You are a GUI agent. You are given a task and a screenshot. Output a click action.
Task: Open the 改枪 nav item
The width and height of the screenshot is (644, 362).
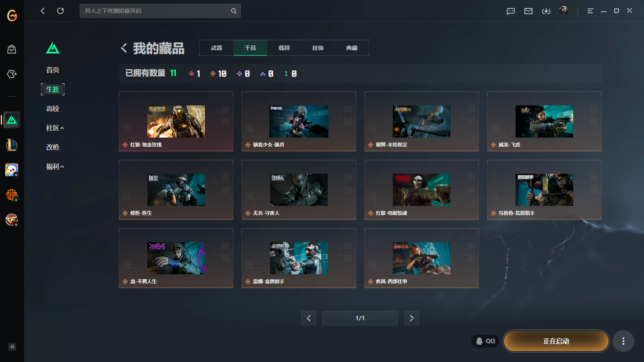[x=53, y=147]
